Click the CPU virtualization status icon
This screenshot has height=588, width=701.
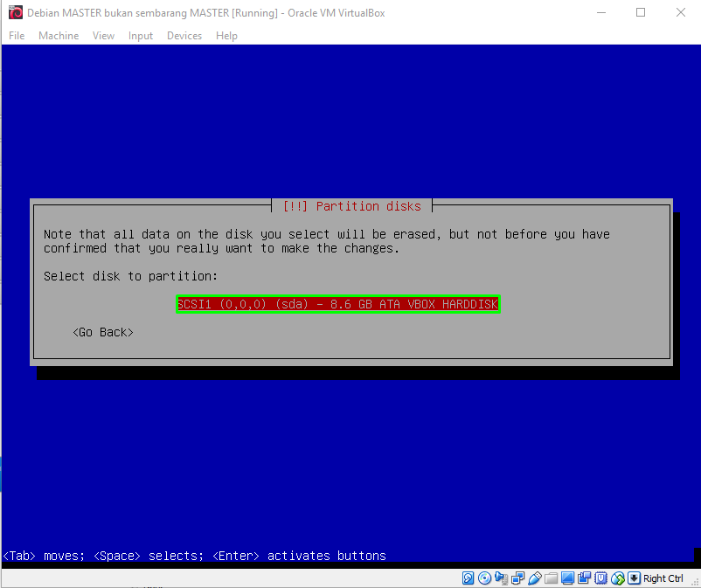pyautogui.click(x=600, y=578)
